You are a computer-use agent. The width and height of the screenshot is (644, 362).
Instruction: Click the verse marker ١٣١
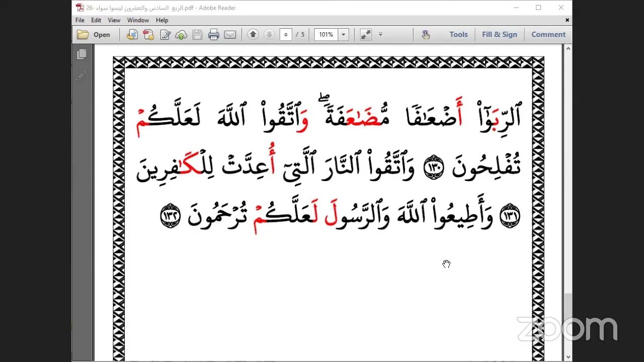(x=510, y=217)
